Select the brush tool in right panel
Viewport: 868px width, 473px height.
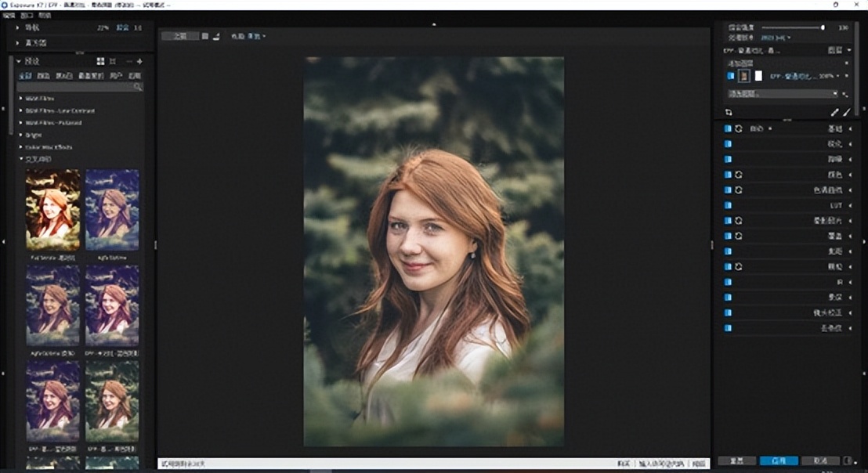point(847,112)
